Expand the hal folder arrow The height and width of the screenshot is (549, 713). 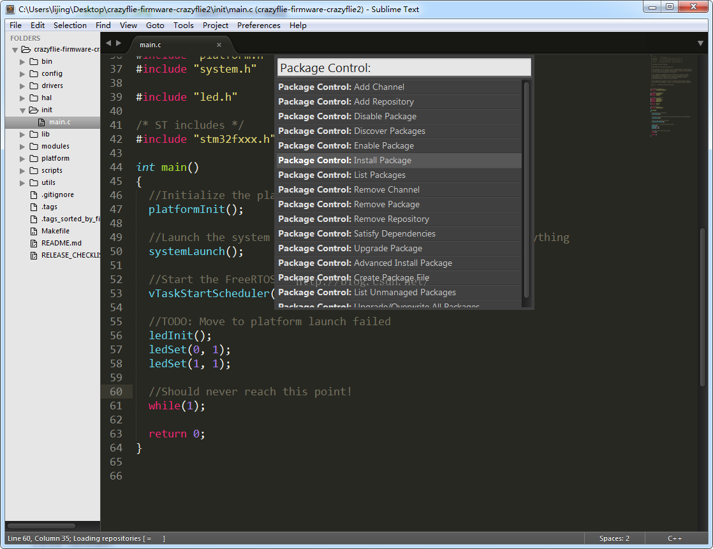22,98
